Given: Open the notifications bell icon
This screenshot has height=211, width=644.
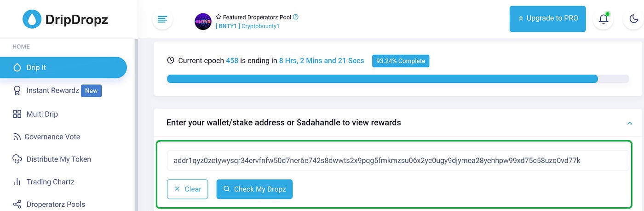Looking at the screenshot, I should pos(603,19).
